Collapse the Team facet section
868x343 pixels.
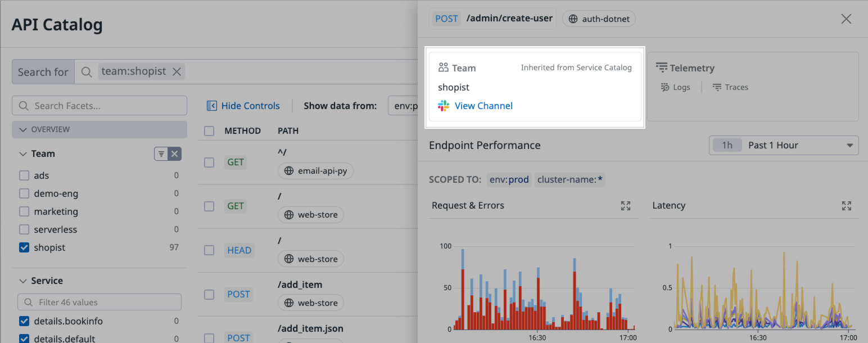pos(23,154)
